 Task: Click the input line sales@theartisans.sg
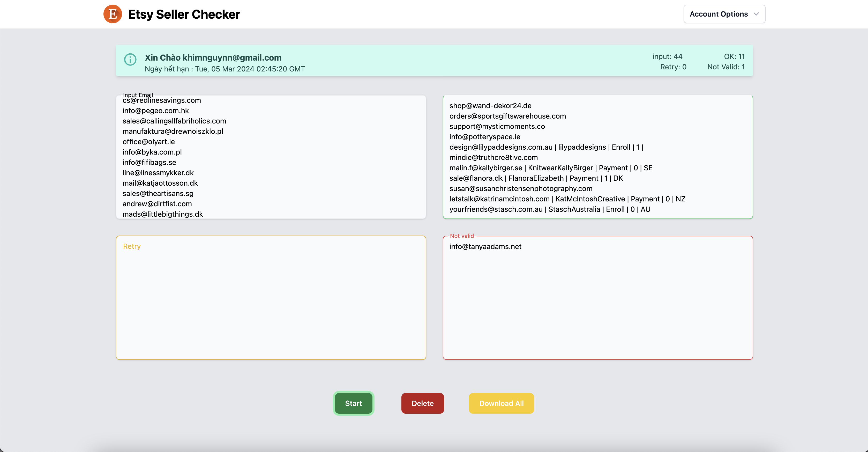tap(158, 193)
